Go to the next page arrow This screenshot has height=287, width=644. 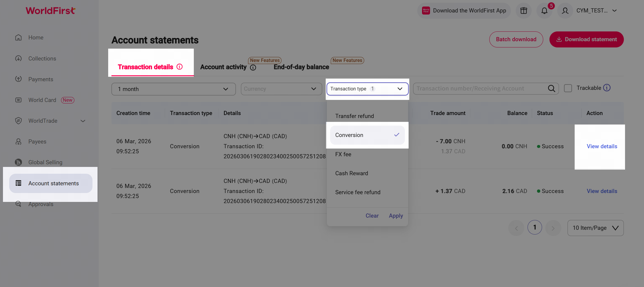click(x=553, y=228)
